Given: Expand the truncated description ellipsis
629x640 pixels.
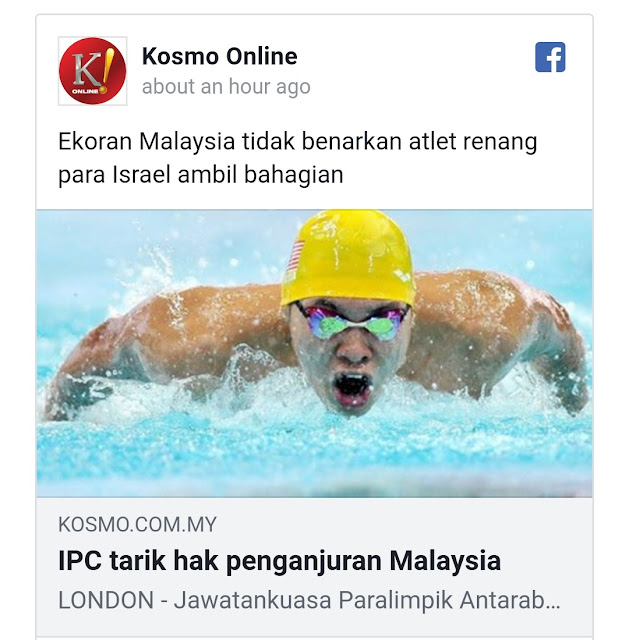Looking at the screenshot, I should 553,604.
